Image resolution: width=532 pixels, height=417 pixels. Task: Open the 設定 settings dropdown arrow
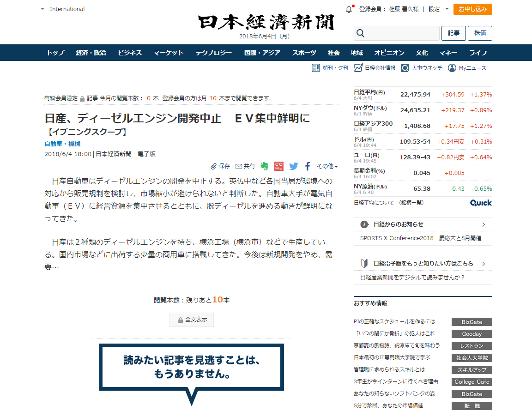447,9
